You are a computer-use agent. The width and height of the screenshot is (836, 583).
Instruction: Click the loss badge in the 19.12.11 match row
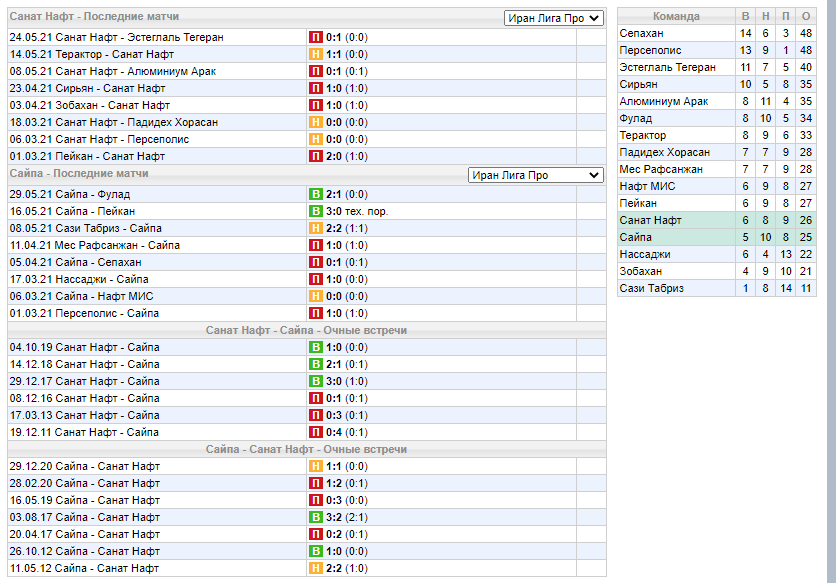click(316, 433)
